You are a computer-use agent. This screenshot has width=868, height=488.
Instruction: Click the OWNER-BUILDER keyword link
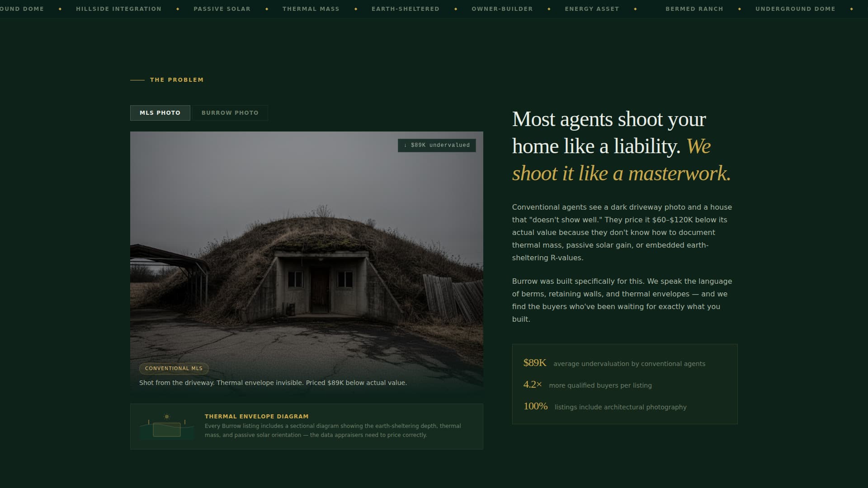502,9
